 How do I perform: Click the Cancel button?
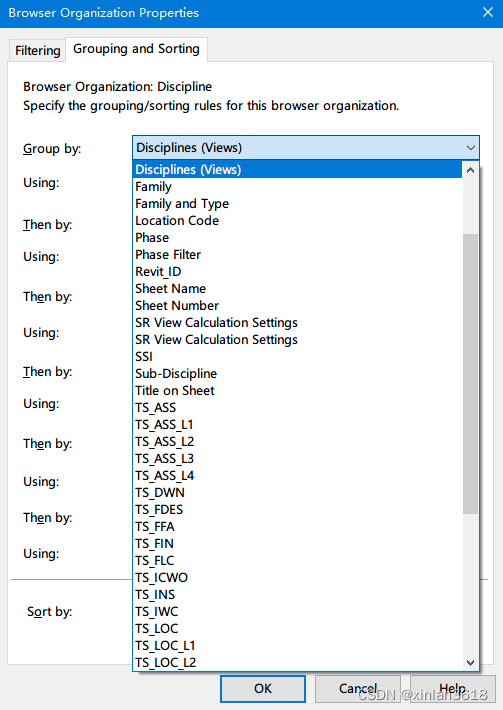(x=358, y=689)
